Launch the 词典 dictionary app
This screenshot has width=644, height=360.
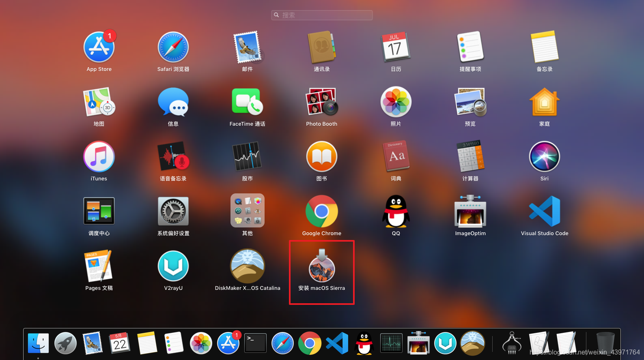396,156
